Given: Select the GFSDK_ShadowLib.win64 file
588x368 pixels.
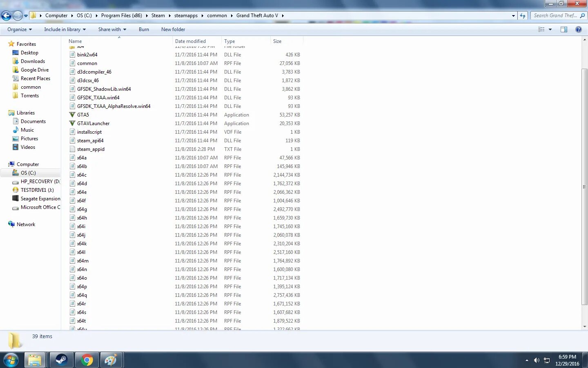Looking at the screenshot, I should pos(104,89).
